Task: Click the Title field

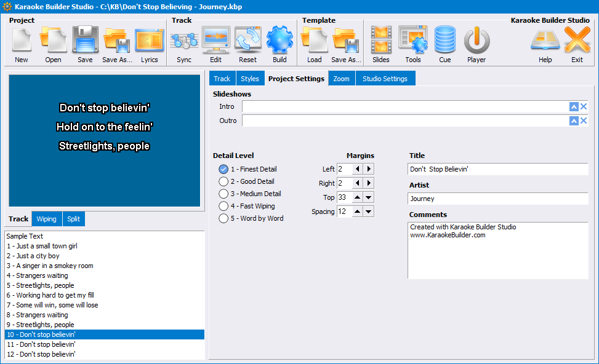Action: (498, 169)
